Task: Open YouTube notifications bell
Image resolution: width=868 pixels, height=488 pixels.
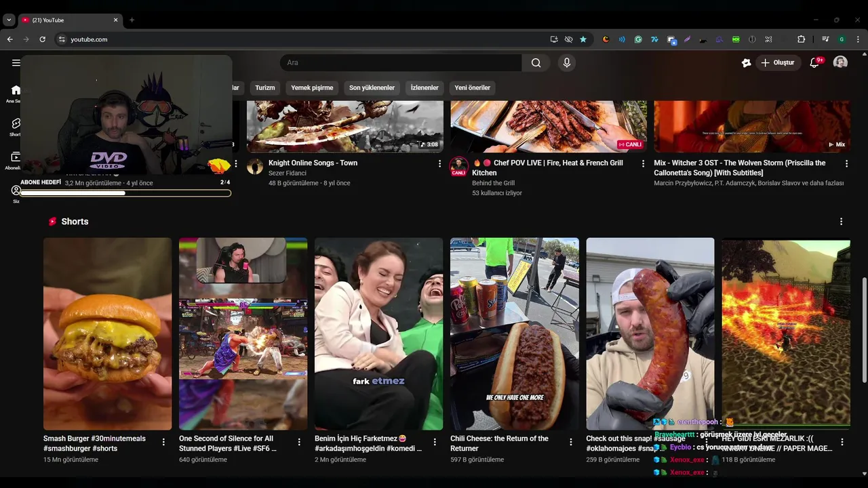Action: 814,62
